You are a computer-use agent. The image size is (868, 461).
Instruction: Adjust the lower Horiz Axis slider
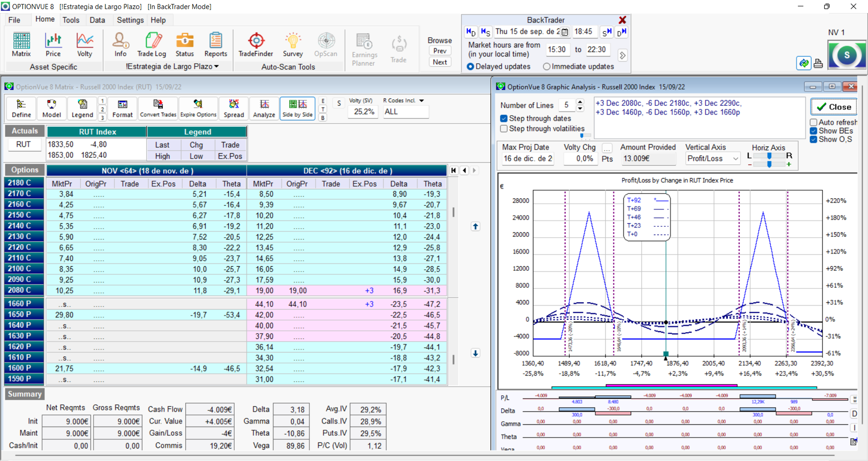tap(769, 164)
